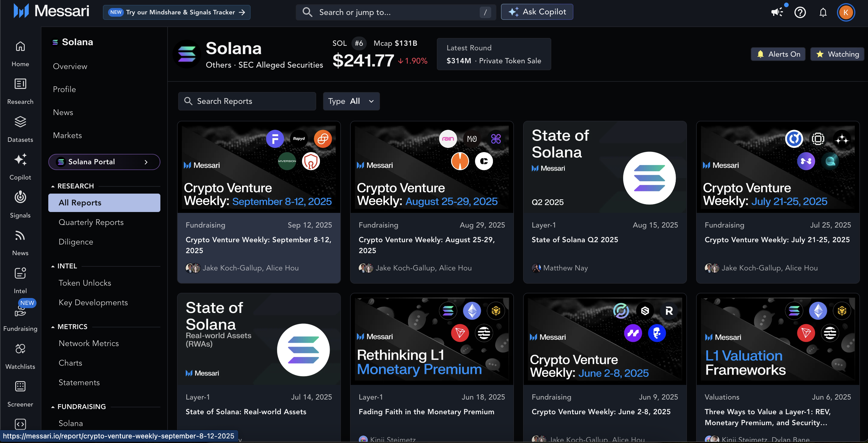Screen dimensions: 868x443
Task: Open Solana under Fundraising
Action: click(71, 423)
